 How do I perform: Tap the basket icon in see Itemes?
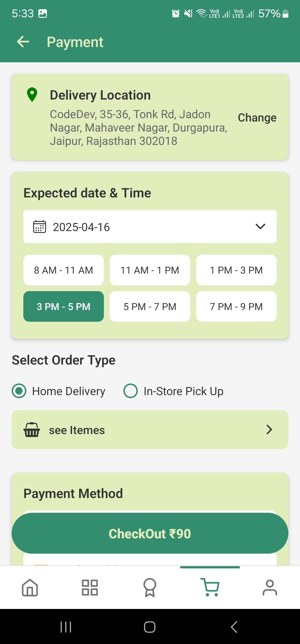tap(32, 430)
